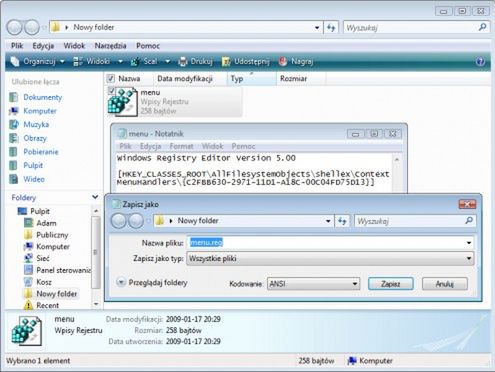Viewport: 495px width, 372px height.
Task: Click the Notatnik scrollbar up arrow
Action: 397,159
